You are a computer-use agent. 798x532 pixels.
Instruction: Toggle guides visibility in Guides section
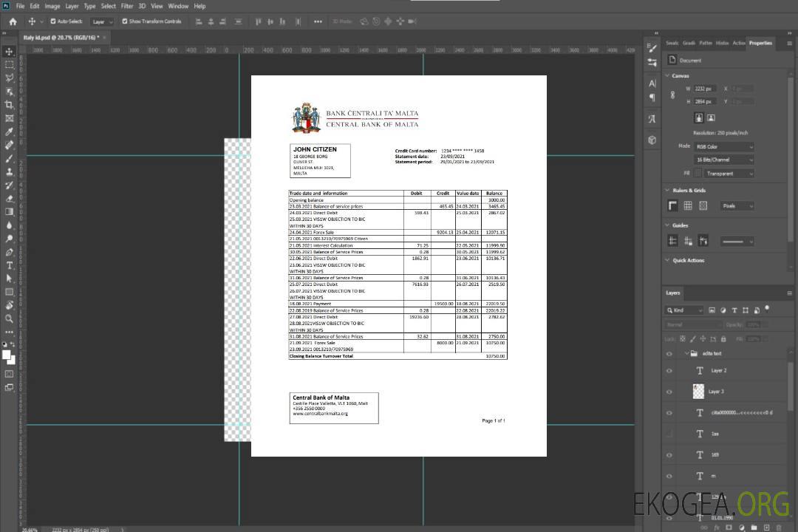tap(673, 242)
